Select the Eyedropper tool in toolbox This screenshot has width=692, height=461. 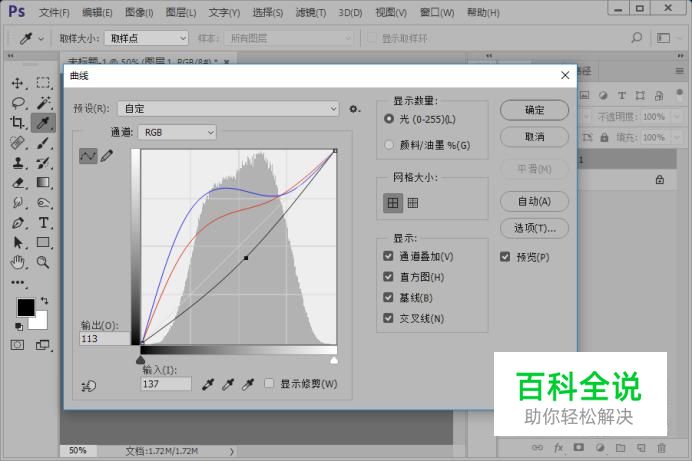43,123
